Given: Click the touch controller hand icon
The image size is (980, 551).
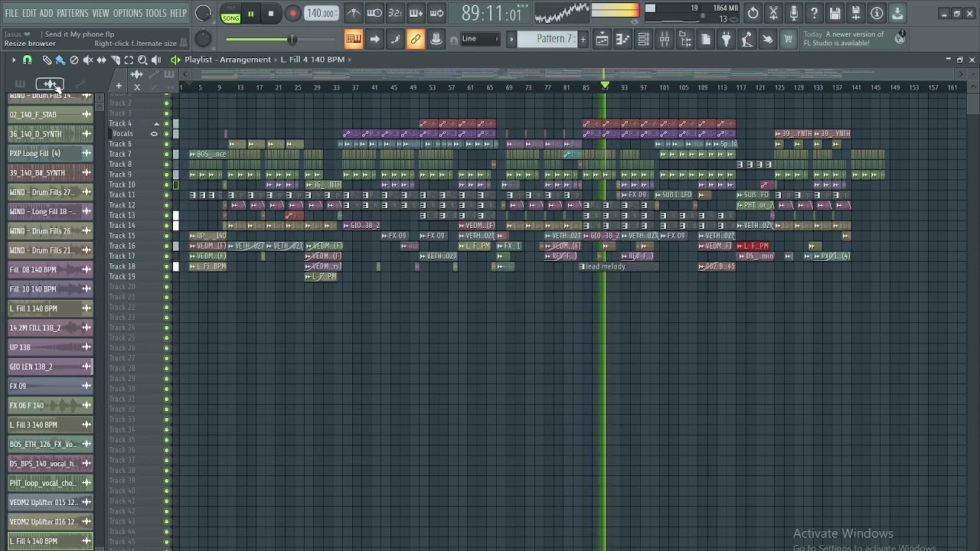Looking at the screenshot, I should pyautogui.click(x=768, y=39).
